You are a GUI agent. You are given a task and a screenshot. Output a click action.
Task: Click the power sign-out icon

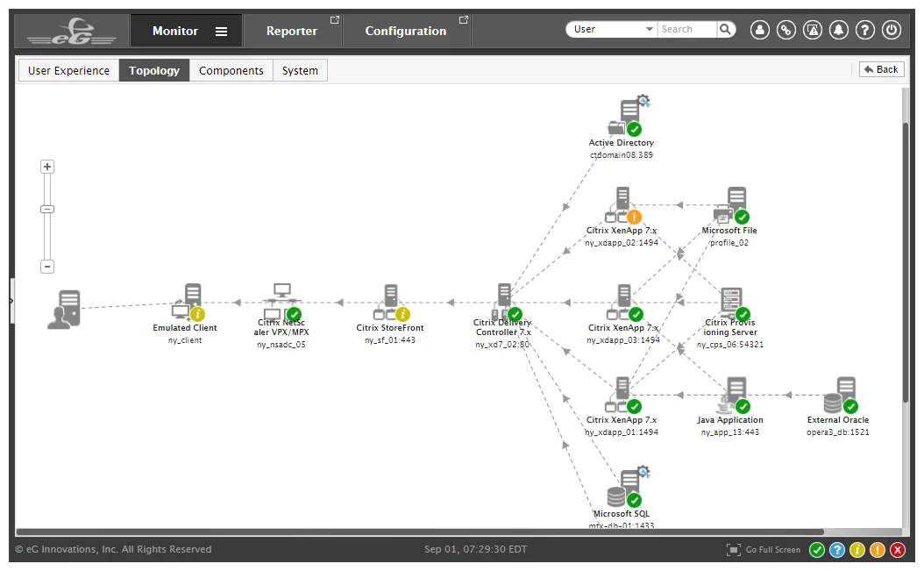coord(892,30)
